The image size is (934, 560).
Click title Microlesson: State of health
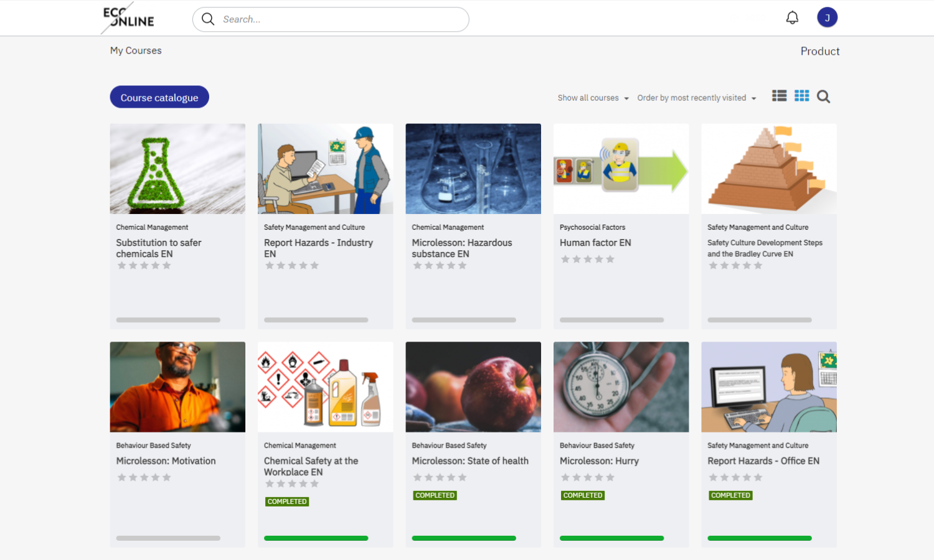pos(470,461)
